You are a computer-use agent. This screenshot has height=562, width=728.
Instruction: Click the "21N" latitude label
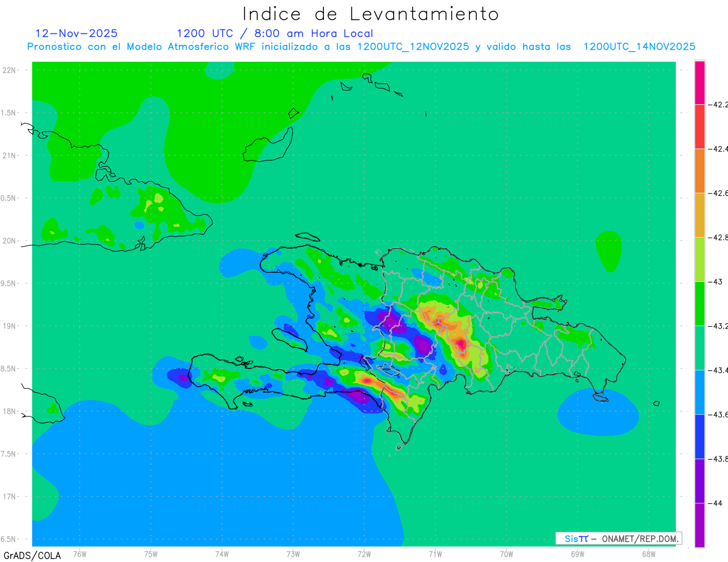click(10, 155)
